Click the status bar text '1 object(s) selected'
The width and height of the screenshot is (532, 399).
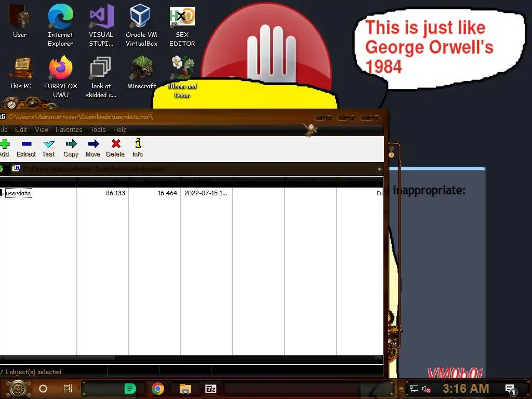33,372
